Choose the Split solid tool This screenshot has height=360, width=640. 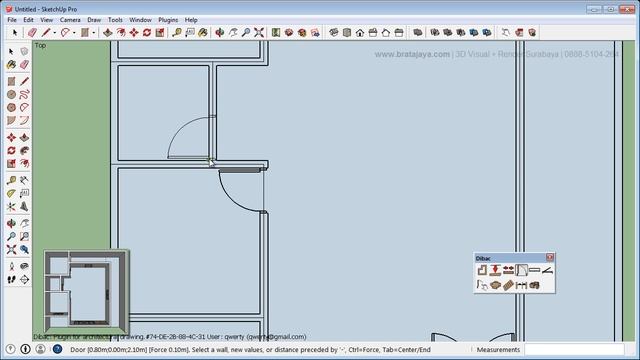487,32
